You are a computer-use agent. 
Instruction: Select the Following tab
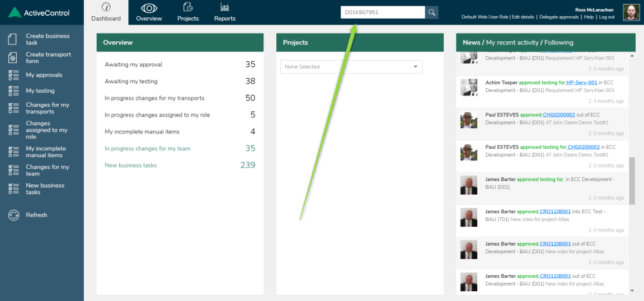[558, 43]
